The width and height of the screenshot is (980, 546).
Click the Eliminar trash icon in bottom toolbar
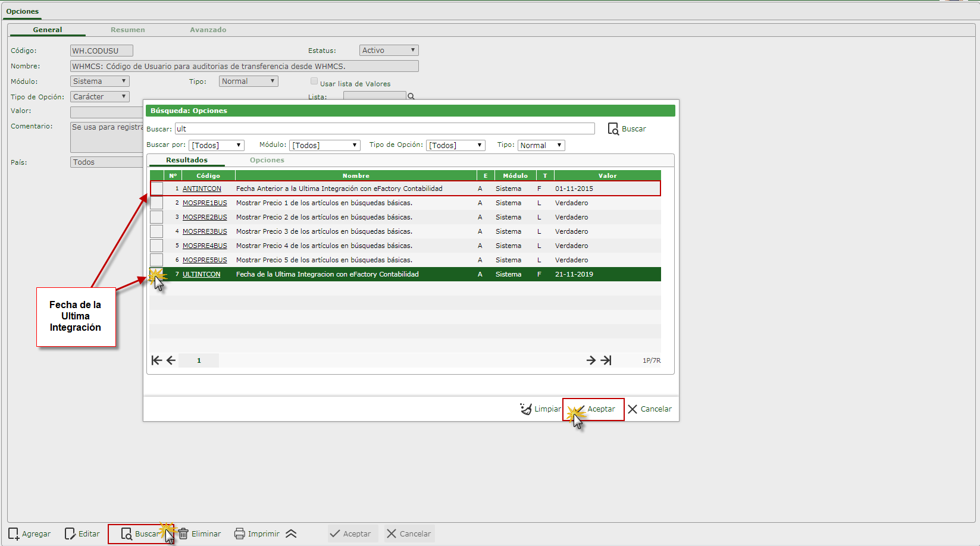[184, 534]
